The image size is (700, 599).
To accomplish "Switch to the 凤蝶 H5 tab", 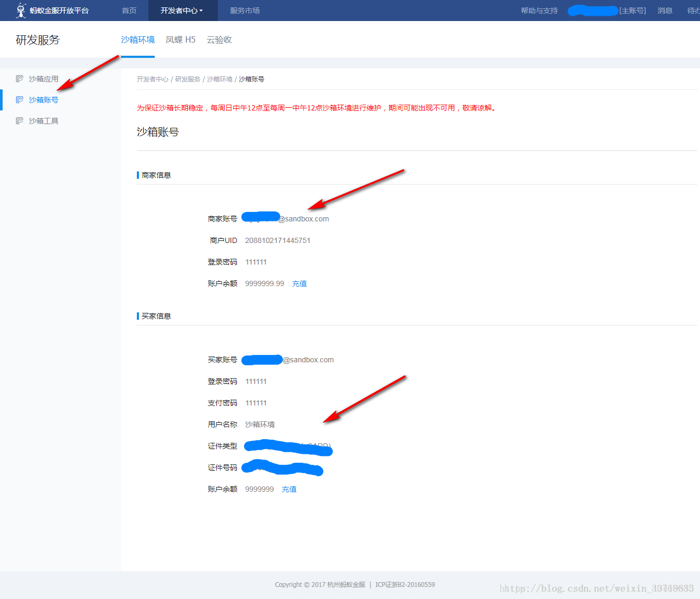I will (x=181, y=40).
